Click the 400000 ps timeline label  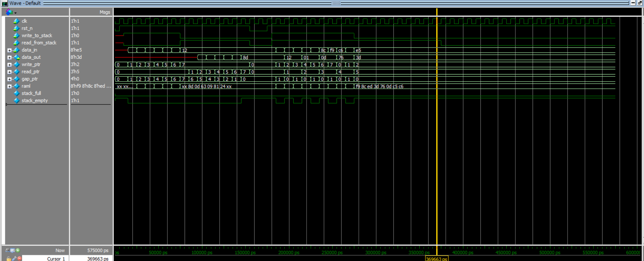pos(462,253)
